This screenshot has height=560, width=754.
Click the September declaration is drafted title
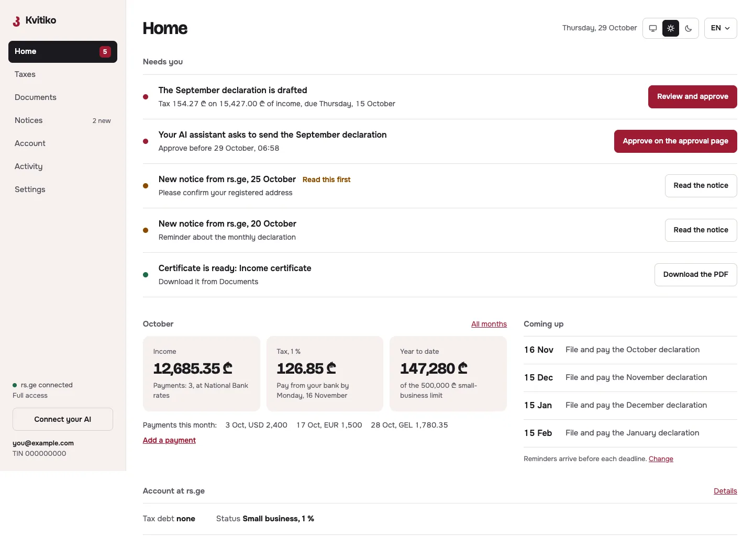pos(233,91)
